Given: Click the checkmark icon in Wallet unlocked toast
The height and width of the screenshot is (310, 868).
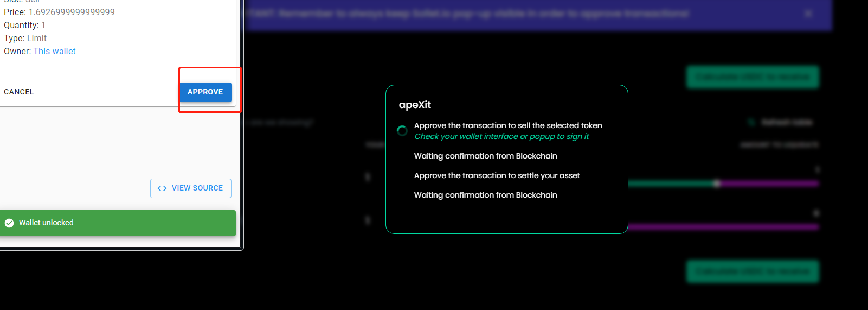Looking at the screenshot, I should tap(9, 223).
